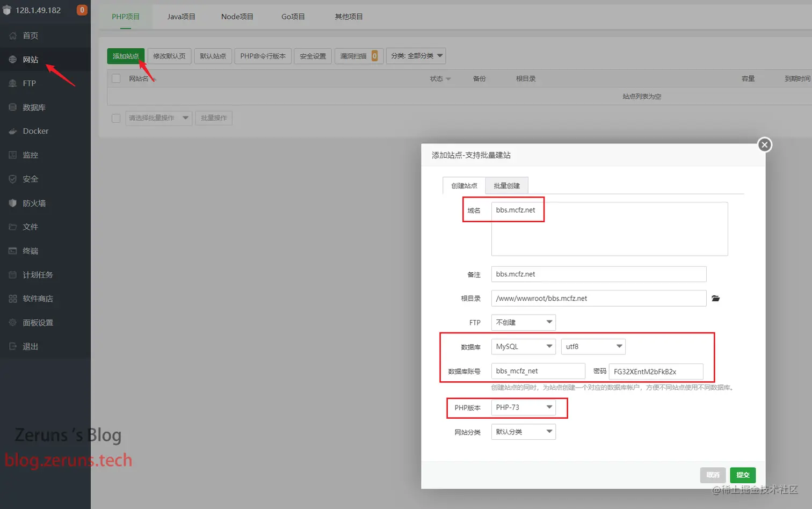Click the 退出 logout icon
The height and width of the screenshot is (509, 812).
tap(13, 346)
